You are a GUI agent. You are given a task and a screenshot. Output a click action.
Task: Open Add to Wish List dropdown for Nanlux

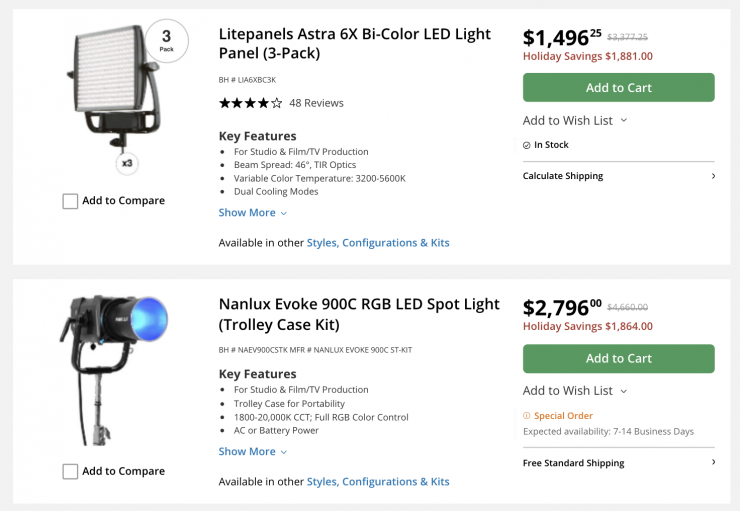click(x=575, y=391)
